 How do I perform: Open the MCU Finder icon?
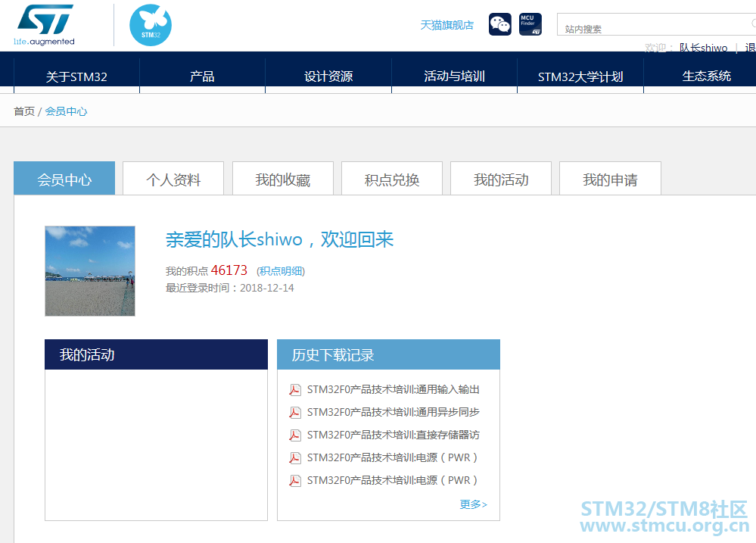coord(530,24)
